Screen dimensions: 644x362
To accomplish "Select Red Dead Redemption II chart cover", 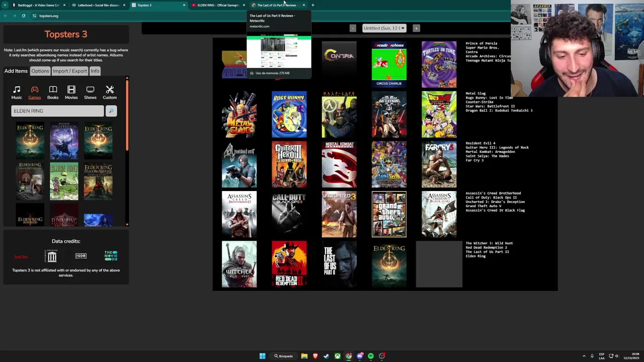I will point(289,264).
